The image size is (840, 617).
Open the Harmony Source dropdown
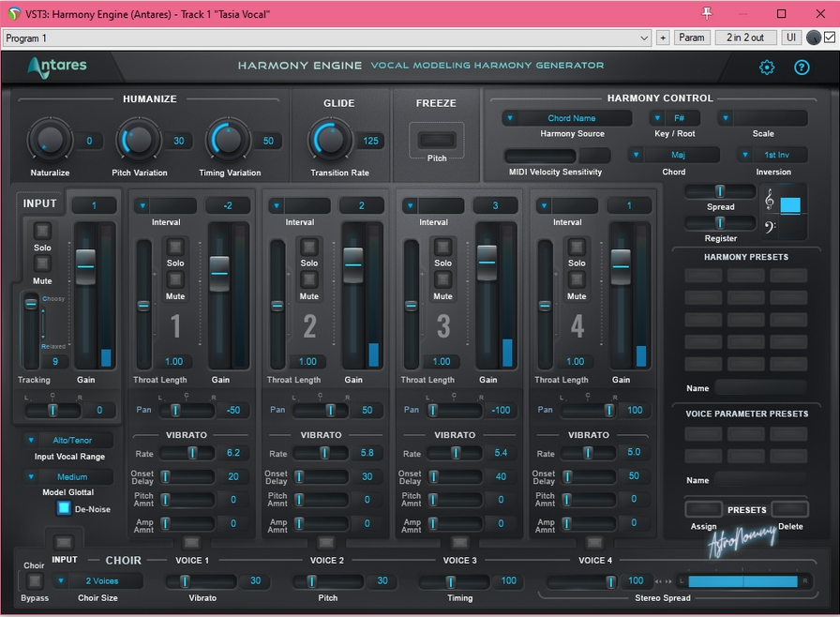pyautogui.click(x=567, y=118)
